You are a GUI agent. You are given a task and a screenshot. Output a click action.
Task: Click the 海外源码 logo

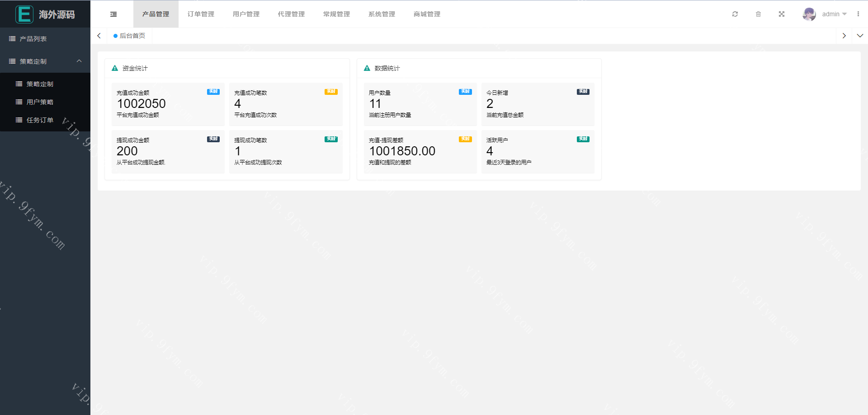[x=45, y=14]
